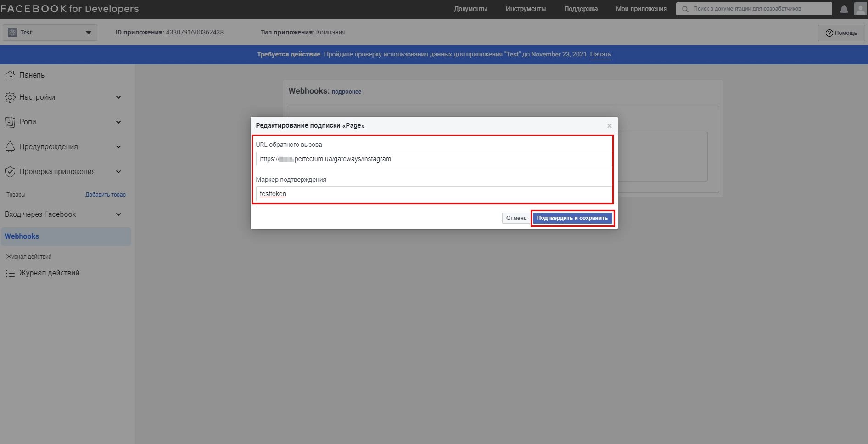Click the Тип приложения: Компания text

(303, 33)
